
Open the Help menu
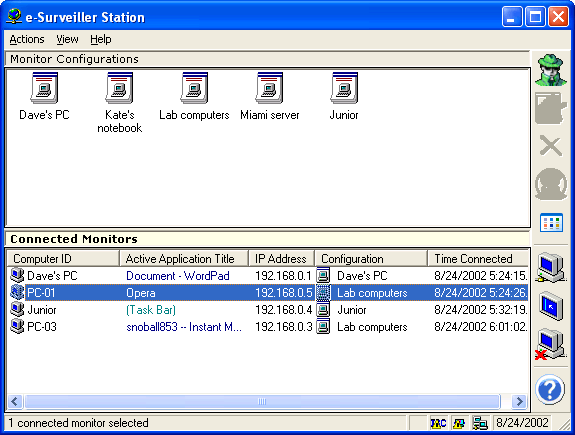pyautogui.click(x=100, y=39)
